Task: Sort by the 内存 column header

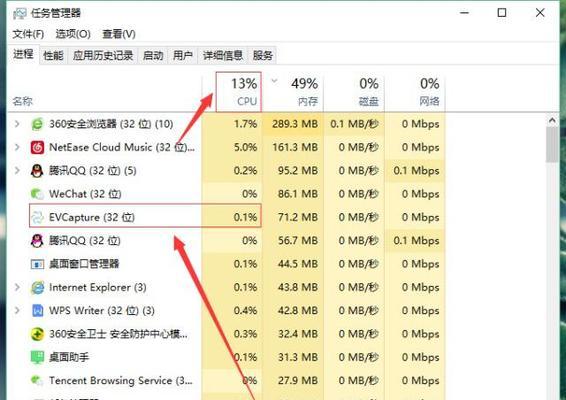Action: pyautogui.click(x=293, y=92)
